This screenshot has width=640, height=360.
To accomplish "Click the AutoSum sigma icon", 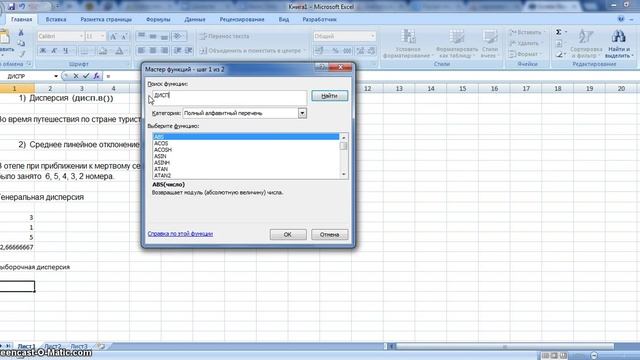I will (x=559, y=32).
